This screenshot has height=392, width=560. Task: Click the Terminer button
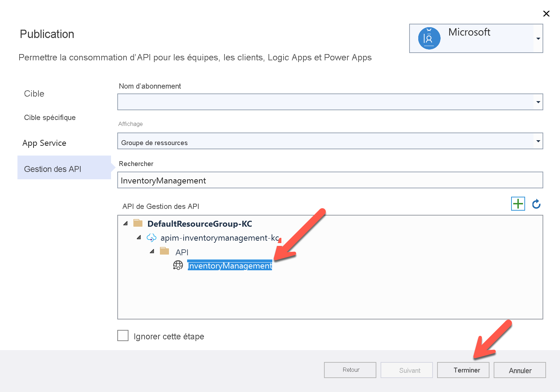pos(463,370)
